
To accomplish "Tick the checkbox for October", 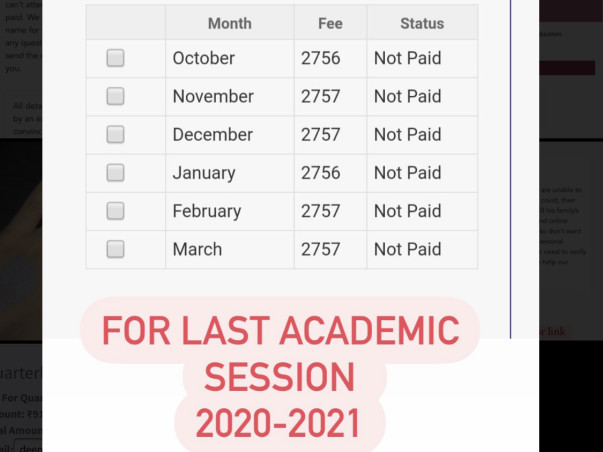I will click(x=116, y=59).
